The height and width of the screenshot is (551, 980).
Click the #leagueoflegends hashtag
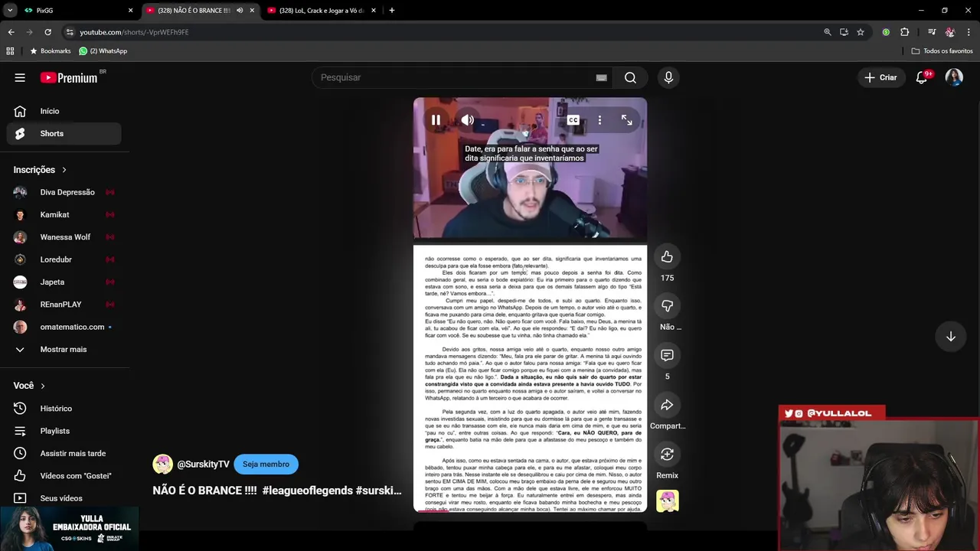pyautogui.click(x=307, y=491)
